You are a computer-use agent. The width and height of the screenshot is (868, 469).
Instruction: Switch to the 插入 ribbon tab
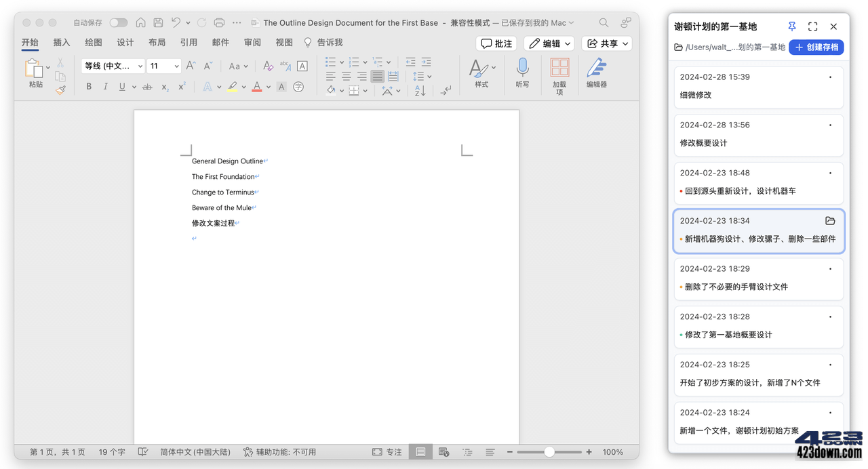(x=62, y=43)
